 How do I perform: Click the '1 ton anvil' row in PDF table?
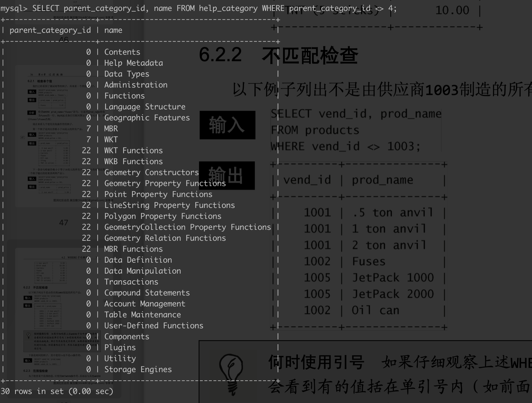pyautogui.click(x=359, y=229)
